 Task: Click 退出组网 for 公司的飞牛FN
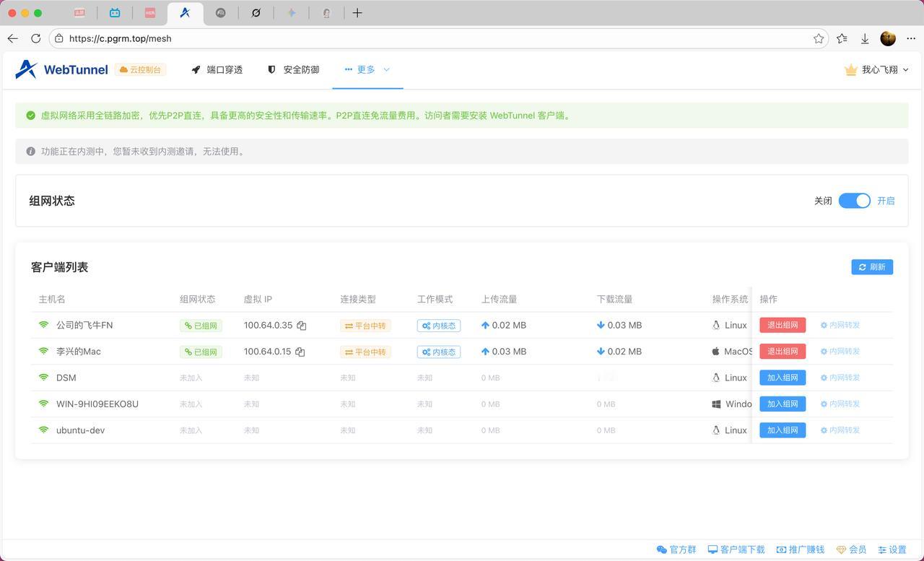pos(782,325)
